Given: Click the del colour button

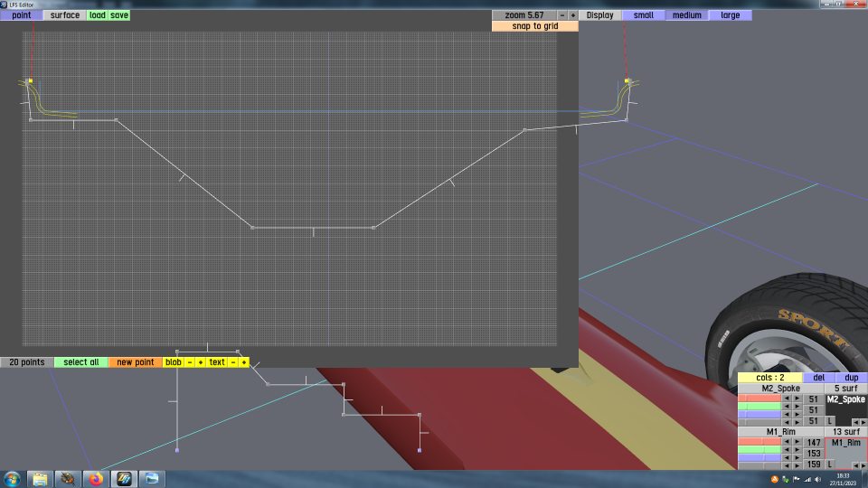Looking at the screenshot, I should tap(819, 378).
